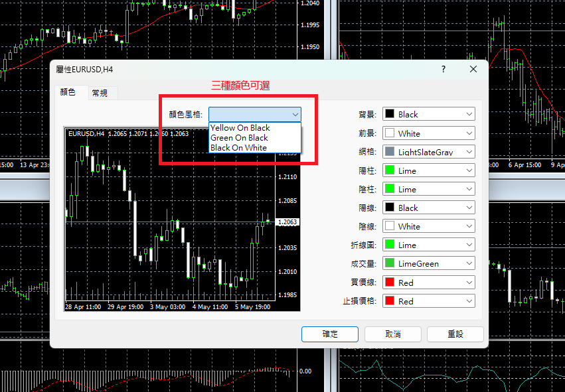Screen dimensions: 565x392
Task: Click the 1.2063 price label in preview
Action: (x=287, y=222)
